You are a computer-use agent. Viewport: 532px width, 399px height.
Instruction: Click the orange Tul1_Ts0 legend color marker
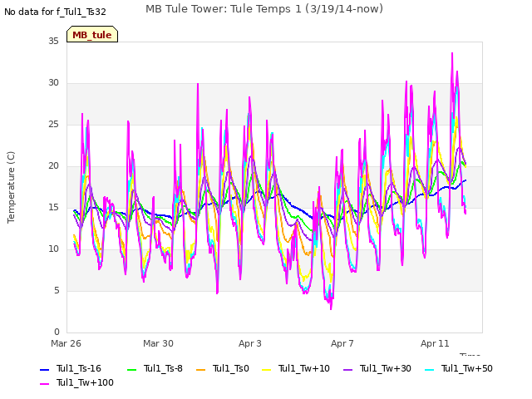tap(201, 369)
